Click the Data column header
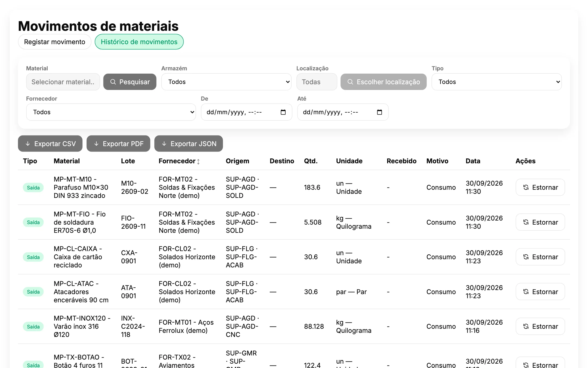588x368 pixels. coord(473,161)
